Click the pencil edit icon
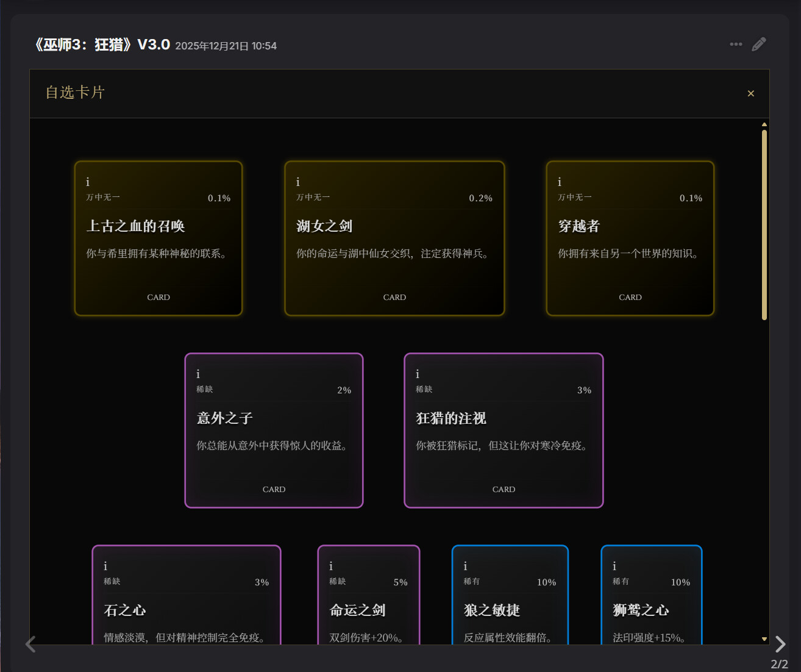801x672 pixels. coord(759,44)
